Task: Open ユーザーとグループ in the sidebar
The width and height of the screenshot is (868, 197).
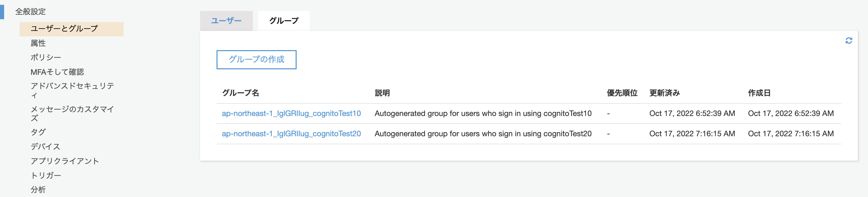Action: pos(64,29)
